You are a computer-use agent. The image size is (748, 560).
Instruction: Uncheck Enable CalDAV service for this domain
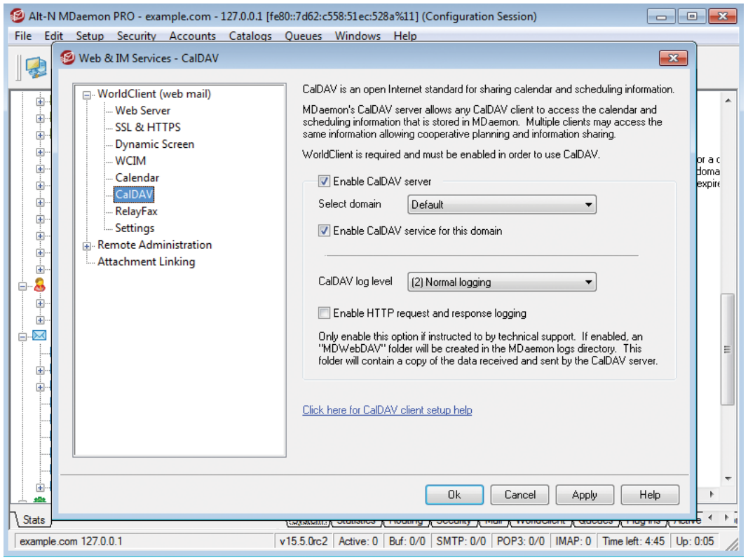pyautogui.click(x=324, y=231)
